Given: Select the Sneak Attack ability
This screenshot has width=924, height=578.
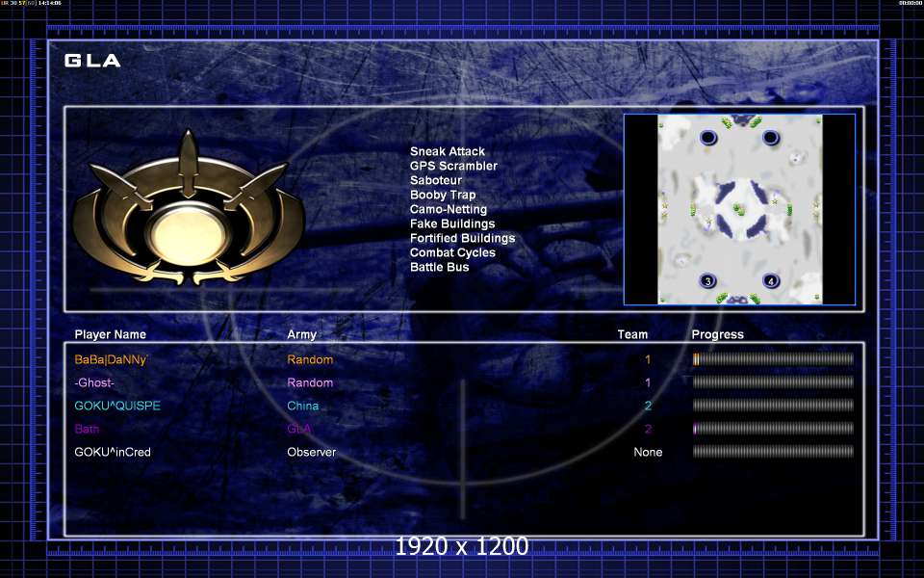Looking at the screenshot, I should coord(448,151).
